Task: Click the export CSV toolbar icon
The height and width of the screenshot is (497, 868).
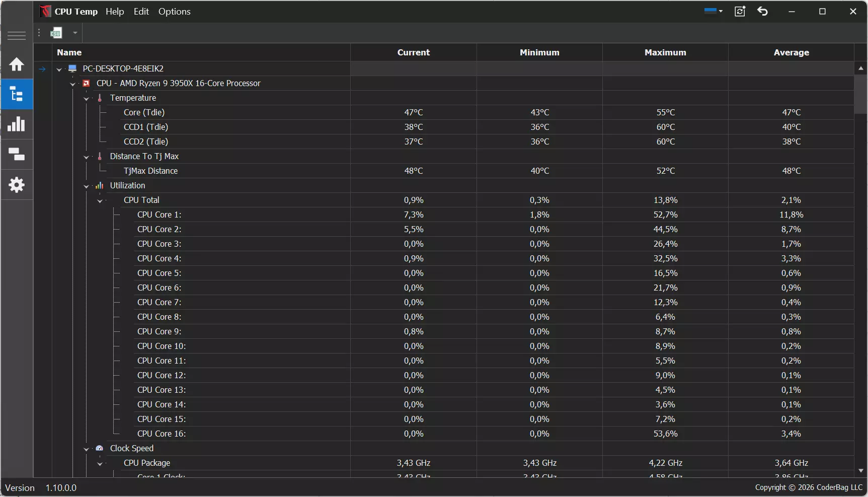Action: (x=56, y=33)
